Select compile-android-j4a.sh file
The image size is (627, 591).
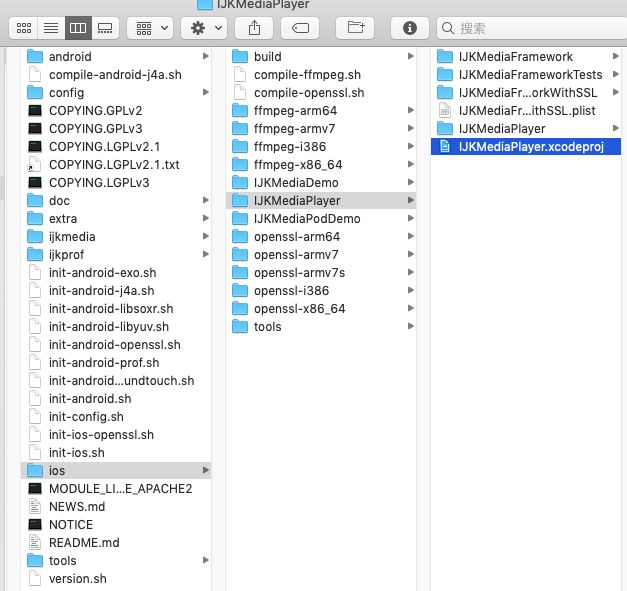click(116, 74)
